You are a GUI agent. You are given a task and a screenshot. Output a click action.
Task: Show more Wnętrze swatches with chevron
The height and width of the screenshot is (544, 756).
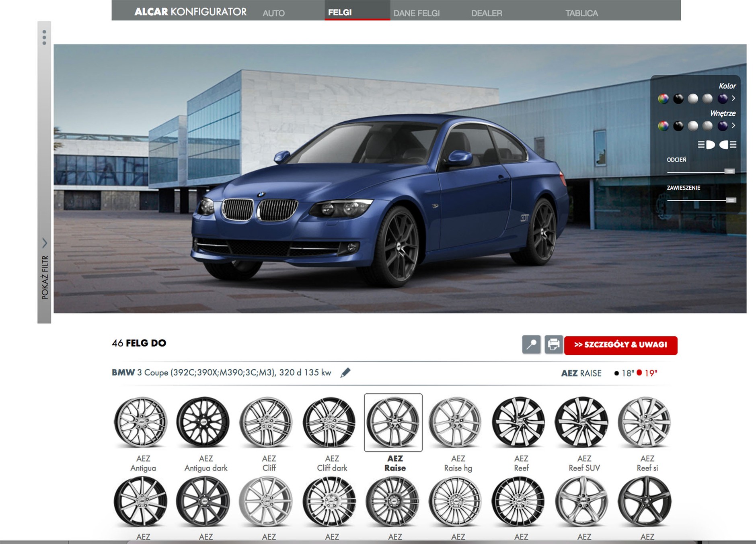[x=733, y=125]
